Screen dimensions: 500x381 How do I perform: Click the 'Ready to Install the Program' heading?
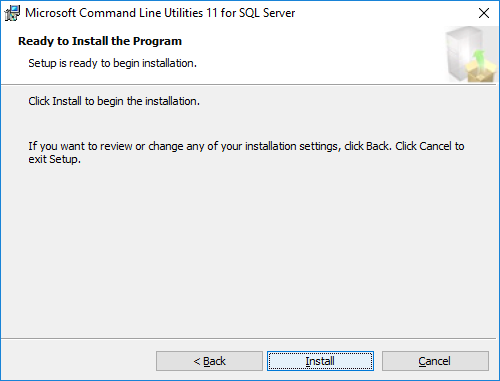click(x=100, y=41)
